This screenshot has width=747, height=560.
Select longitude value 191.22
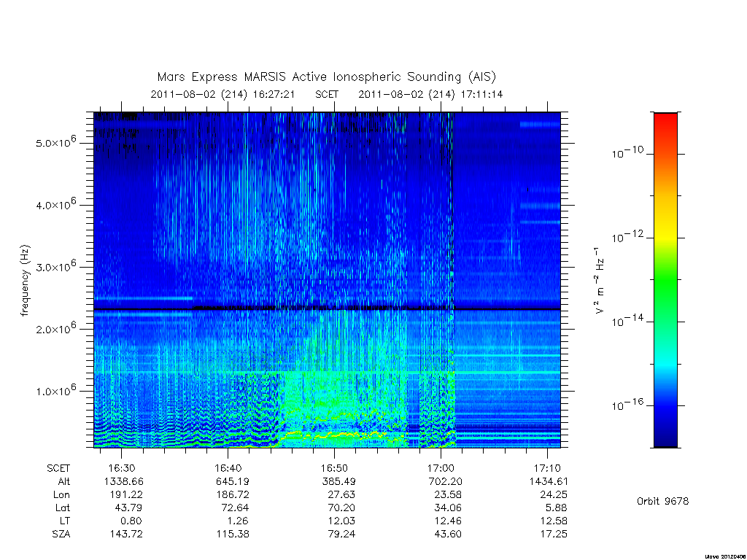click(x=125, y=495)
